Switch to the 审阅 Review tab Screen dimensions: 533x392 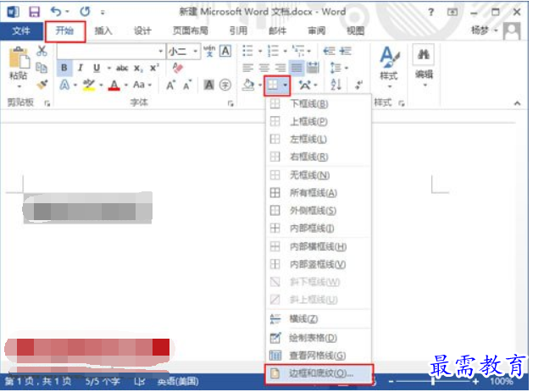[x=317, y=31]
